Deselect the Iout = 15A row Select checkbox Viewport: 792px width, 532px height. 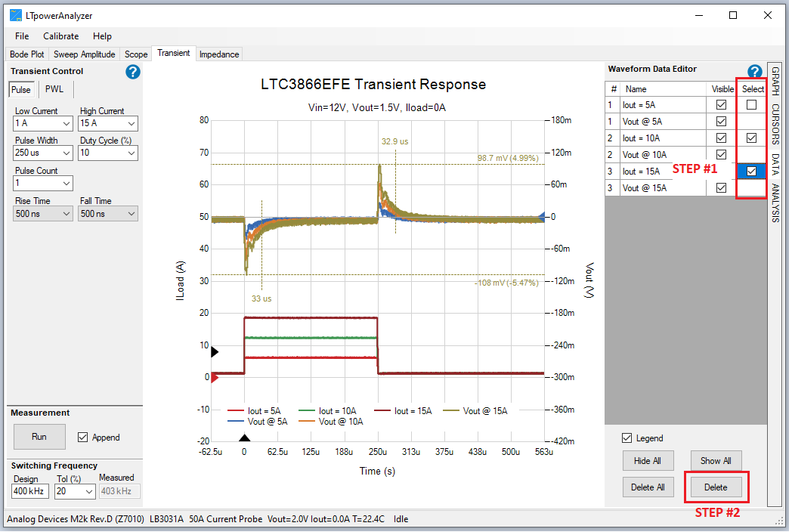(x=750, y=171)
